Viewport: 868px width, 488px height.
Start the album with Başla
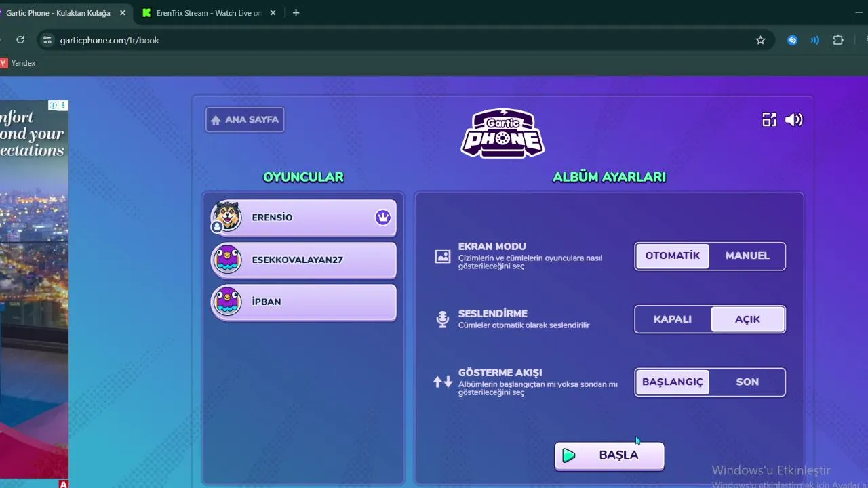click(x=609, y=455)
